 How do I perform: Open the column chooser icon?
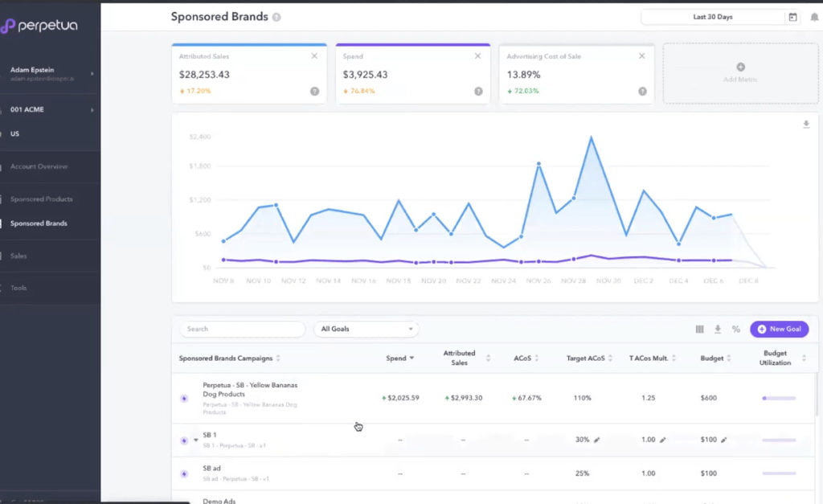(700, 330)
